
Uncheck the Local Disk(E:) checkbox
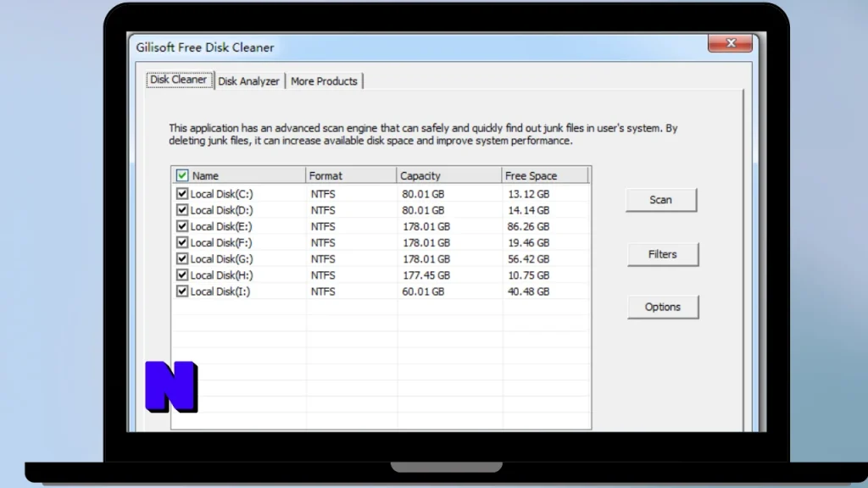coord(182,226)
